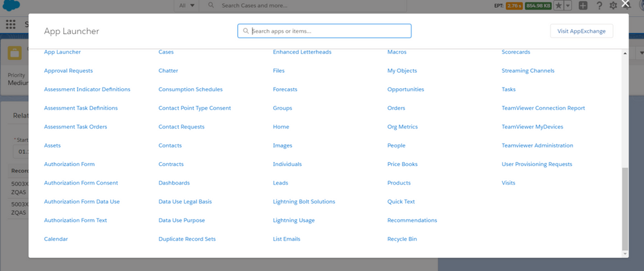Screen dimensions: 644x271
Task: Open the Calendar item
Action: 56,239
